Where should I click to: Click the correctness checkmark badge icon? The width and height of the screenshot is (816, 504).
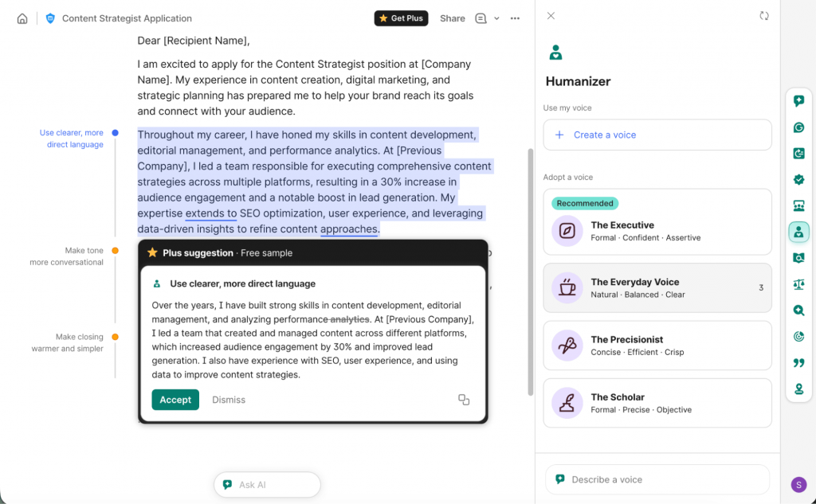[x=798, y=179]
